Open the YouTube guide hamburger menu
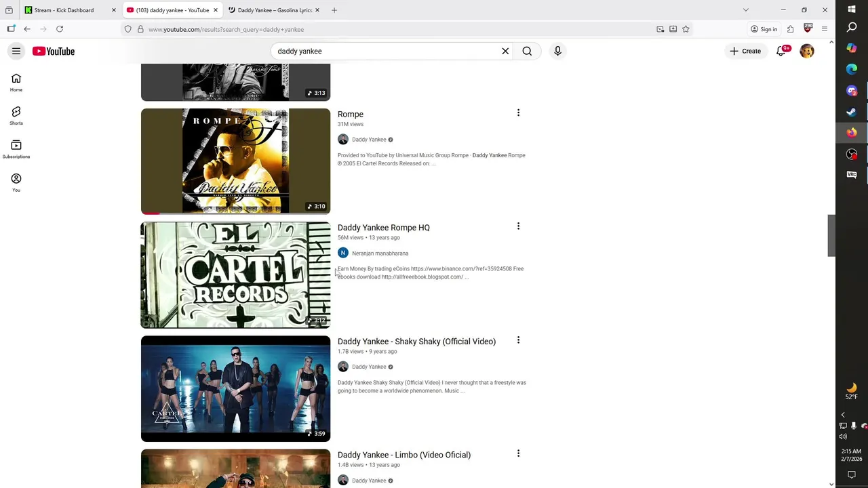 click(16, 51)
